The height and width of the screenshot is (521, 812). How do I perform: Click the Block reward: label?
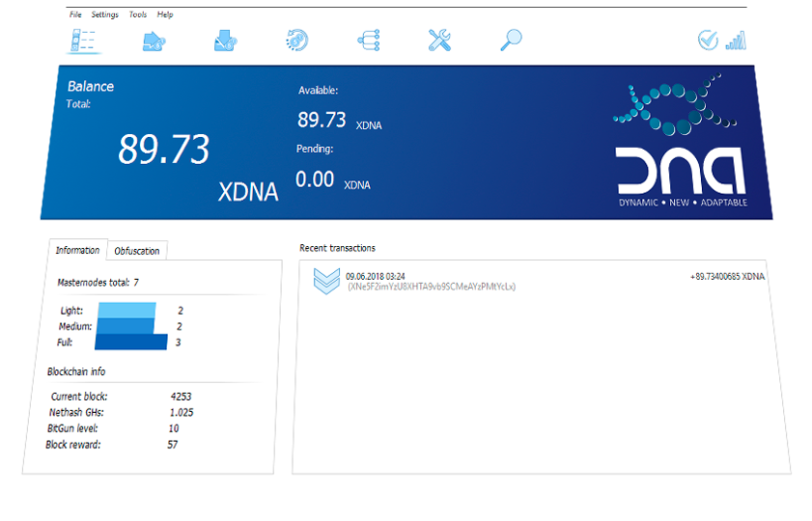pos(73,445)
